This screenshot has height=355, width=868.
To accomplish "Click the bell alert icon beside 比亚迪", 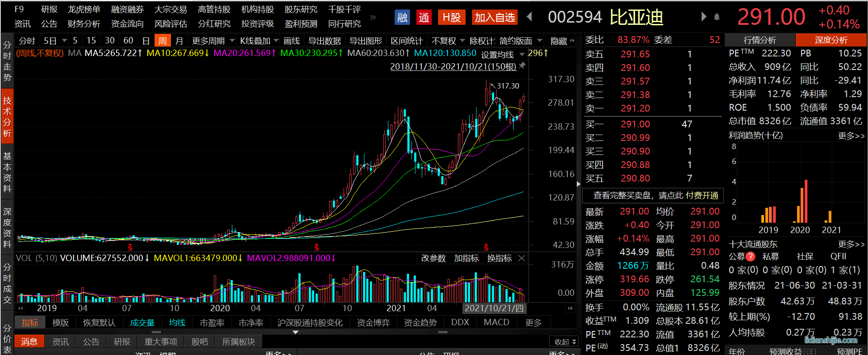I will [717, 17].
